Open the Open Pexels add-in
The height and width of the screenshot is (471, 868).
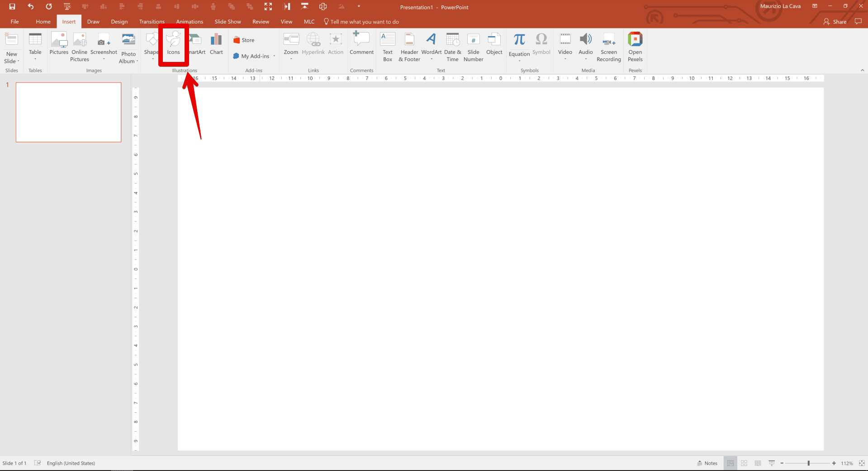(635, 47)
